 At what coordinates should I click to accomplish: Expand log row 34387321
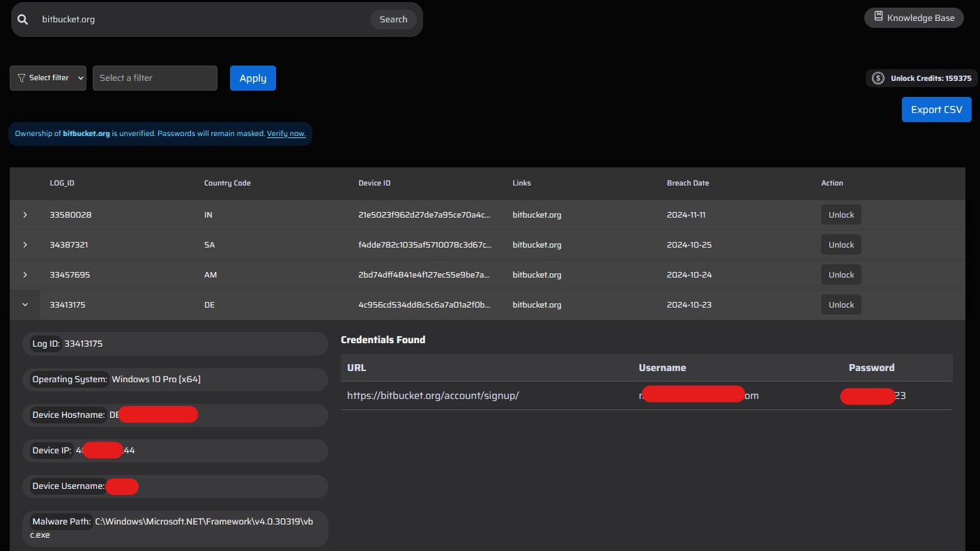pos(25,245)
